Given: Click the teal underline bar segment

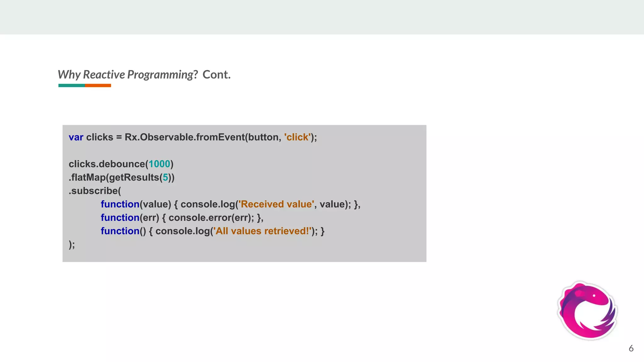Looking at the screenshot, I should (71, 85).
